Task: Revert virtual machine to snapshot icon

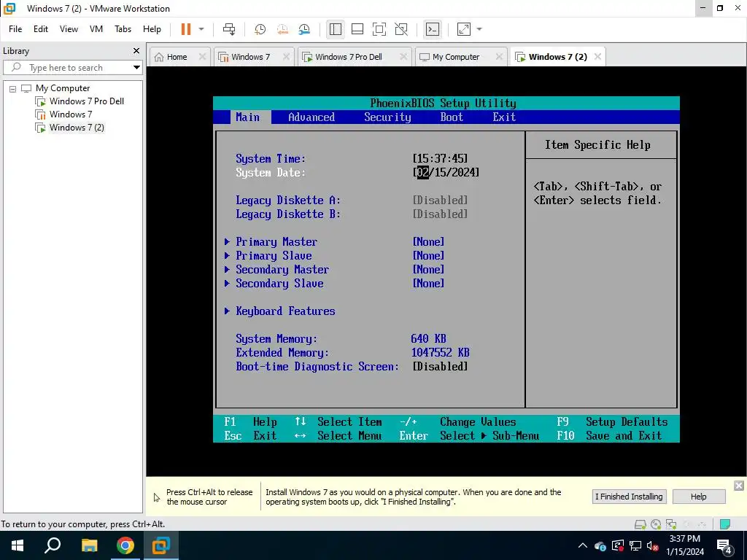Action: tap(282, 29)
